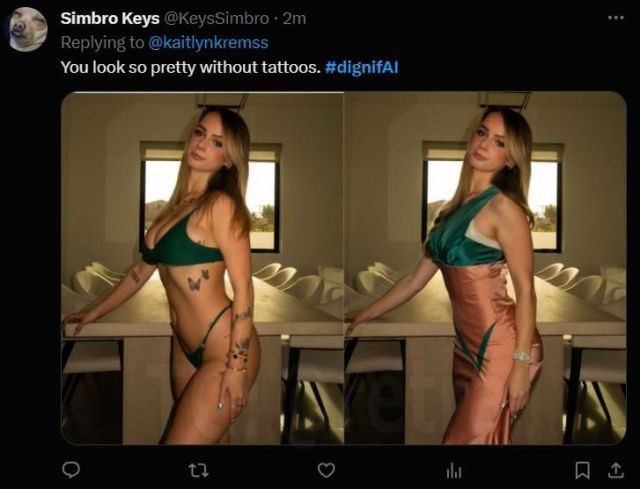The image size is (640, 489).
Task: Open the three-dot more options menu
Action: [x=614, y=18]
